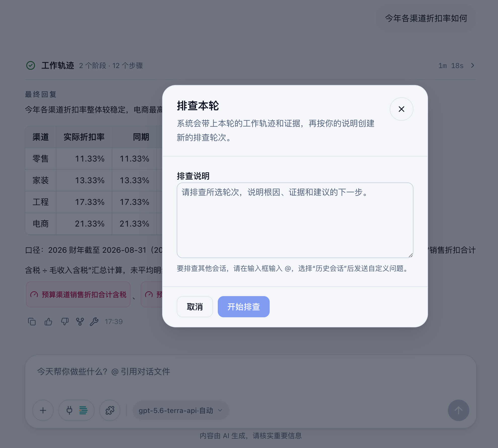Click the branch icon under the reply
Viewport: 498px width, 448px height.
coord(80,322)
